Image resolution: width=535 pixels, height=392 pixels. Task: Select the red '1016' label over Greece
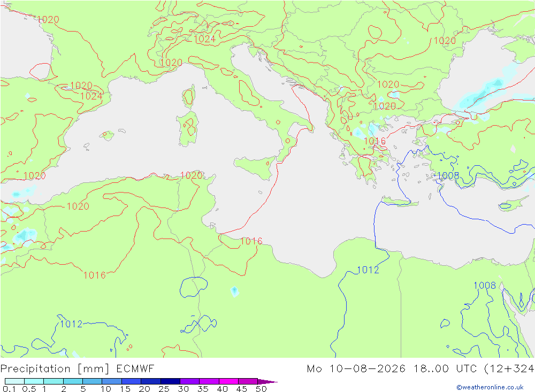coord(374,141)
